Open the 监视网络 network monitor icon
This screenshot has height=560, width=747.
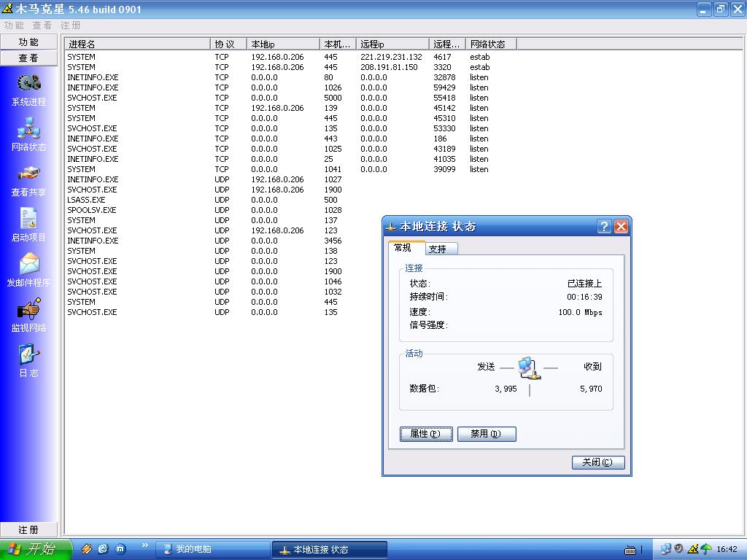coord(28,308)
